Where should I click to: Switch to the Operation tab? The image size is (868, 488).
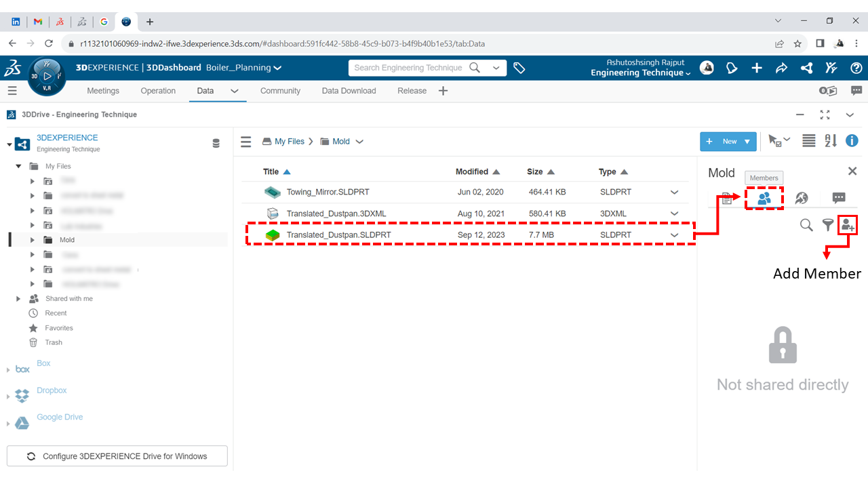(158, 91)
